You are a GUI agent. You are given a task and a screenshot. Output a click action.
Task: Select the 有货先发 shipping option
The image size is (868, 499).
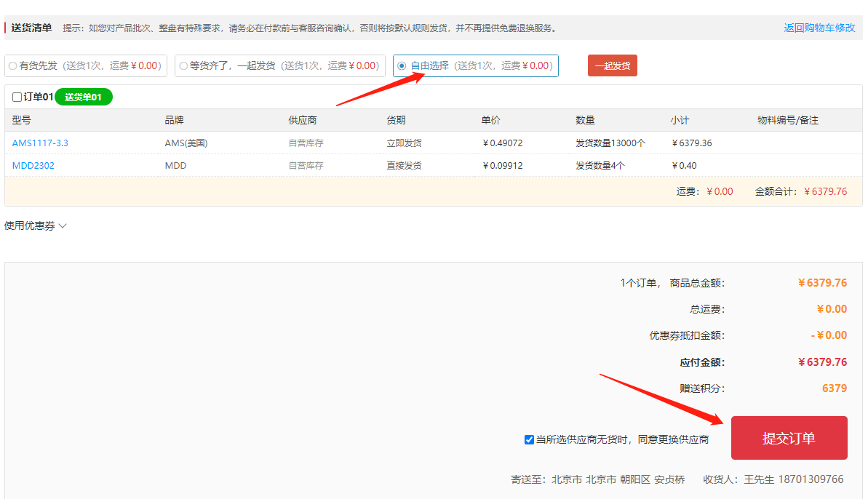coord(13,65)
